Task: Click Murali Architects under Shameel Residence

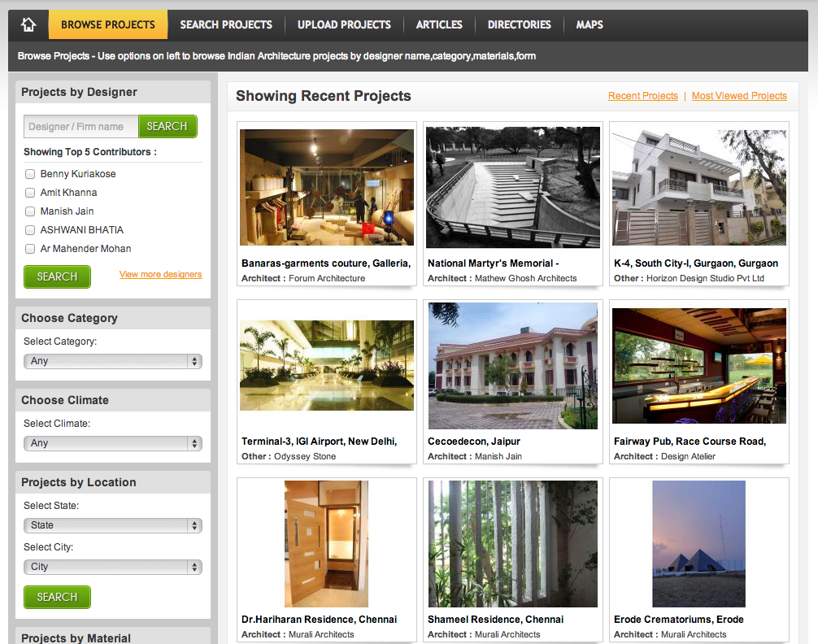Action: (507, 634)
